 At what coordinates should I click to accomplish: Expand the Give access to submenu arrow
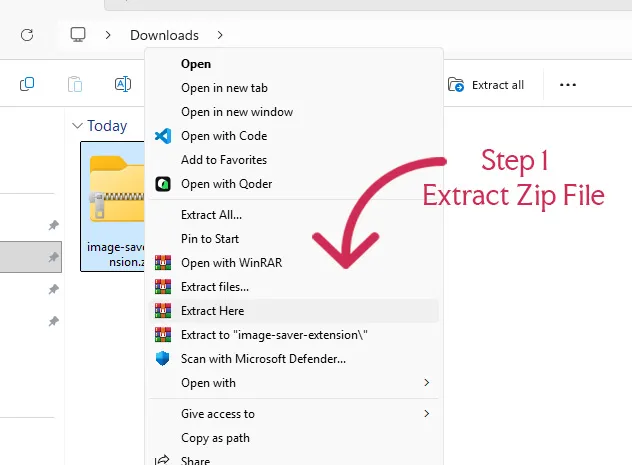tap(426, 413)
